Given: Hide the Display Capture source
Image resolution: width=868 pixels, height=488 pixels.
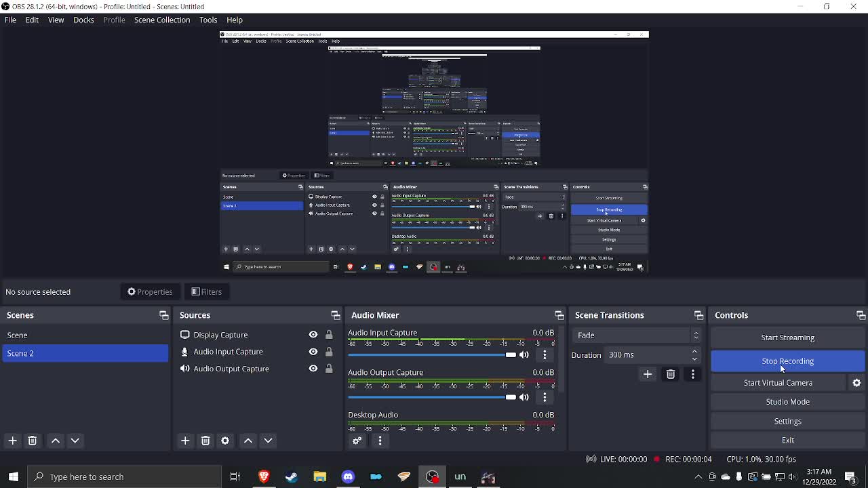Looking at the screenshot, I should pyautogui.click(x=313, y=335).
